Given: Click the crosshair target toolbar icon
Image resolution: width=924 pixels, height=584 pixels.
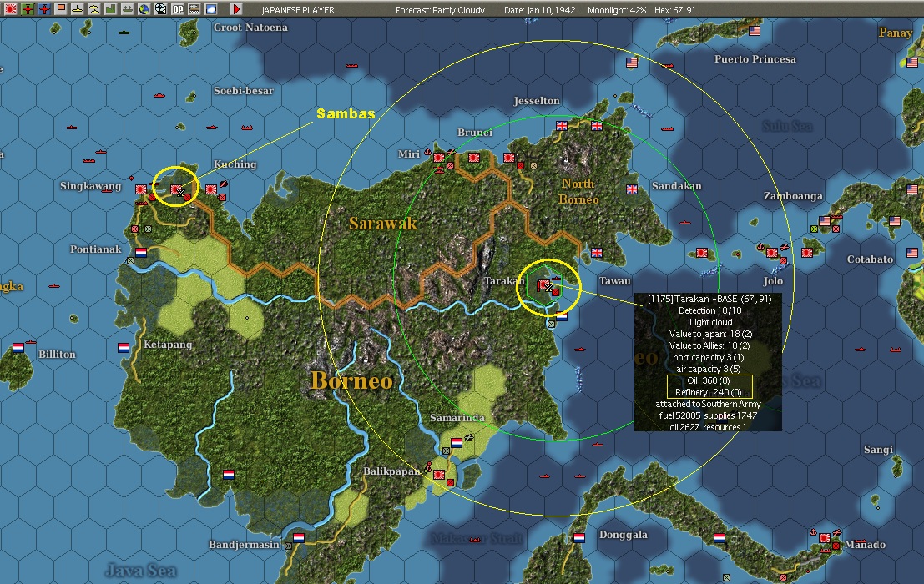Looking at the screenshot, I should pyautogui.click(x=160, y=9).
